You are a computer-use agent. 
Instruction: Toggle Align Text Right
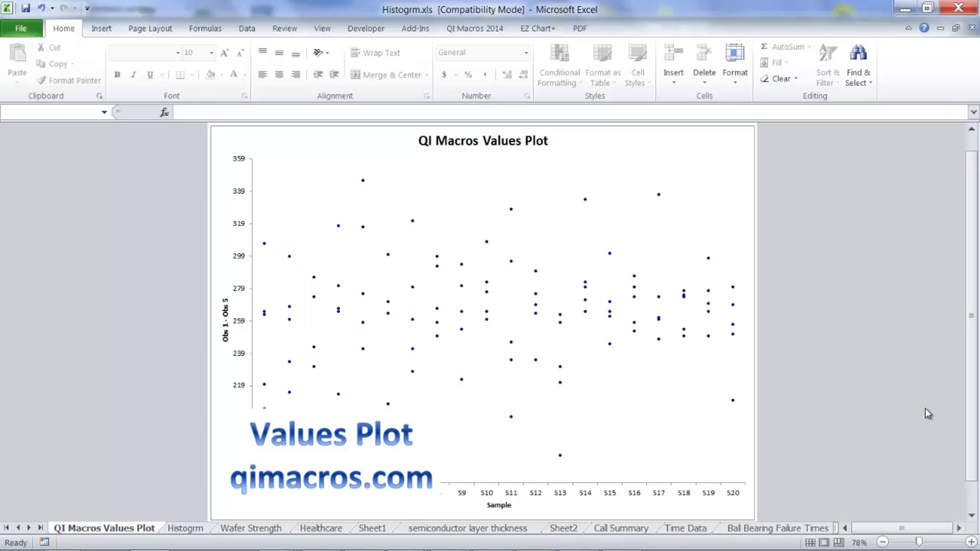pos(296,75)
